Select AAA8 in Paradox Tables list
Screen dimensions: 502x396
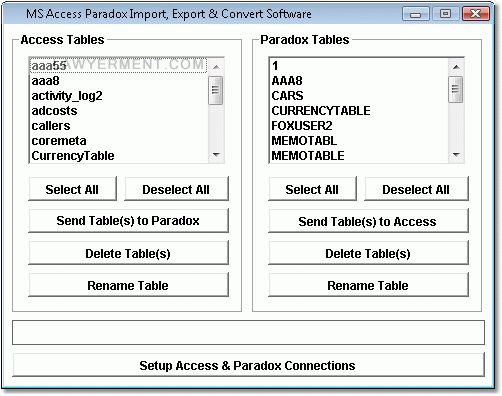[359, 81]
